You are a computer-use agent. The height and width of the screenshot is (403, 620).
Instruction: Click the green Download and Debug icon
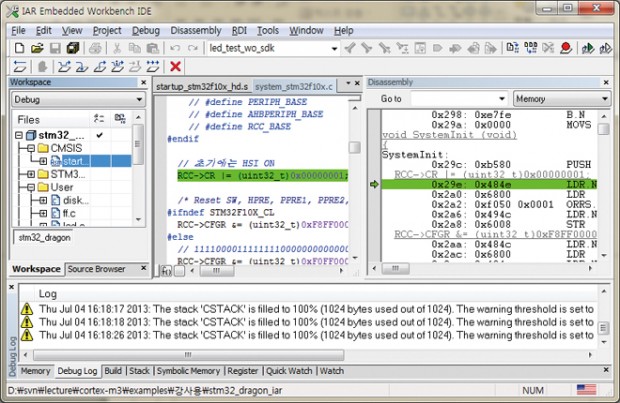tap(588, 48)
